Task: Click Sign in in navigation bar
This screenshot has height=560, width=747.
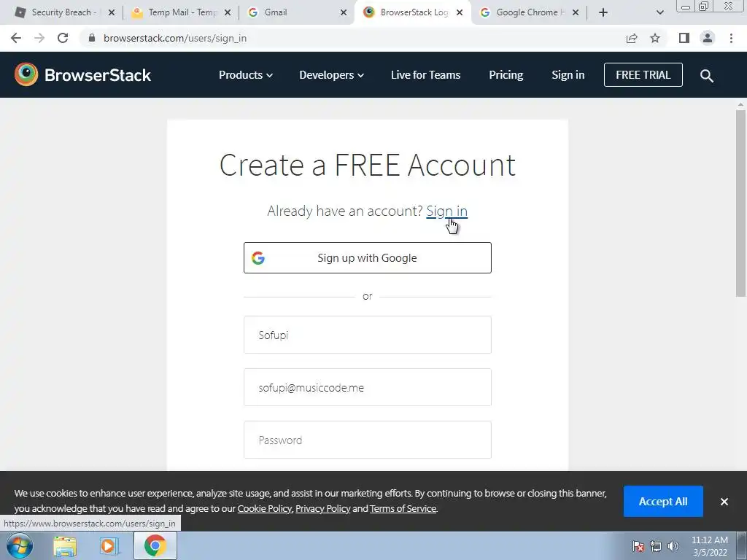Action: coord(568,75)
